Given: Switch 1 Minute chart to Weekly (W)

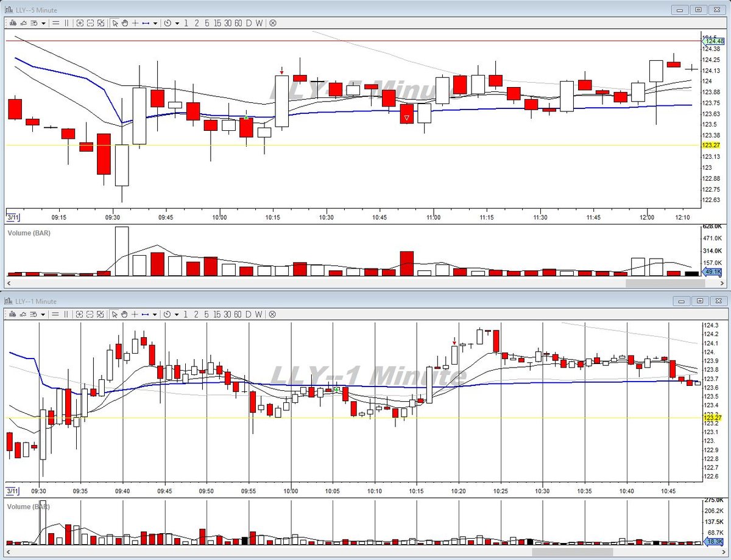Looking at the screenshot, I should point(259,314).
